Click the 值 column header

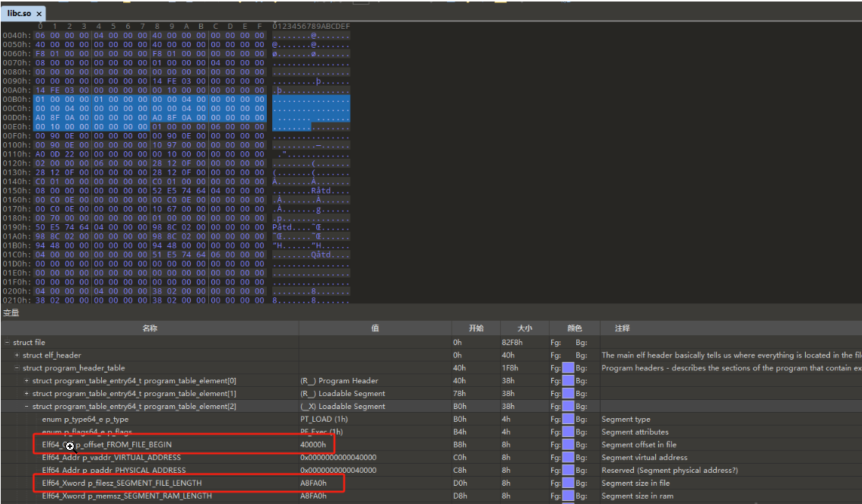point(375,328)
